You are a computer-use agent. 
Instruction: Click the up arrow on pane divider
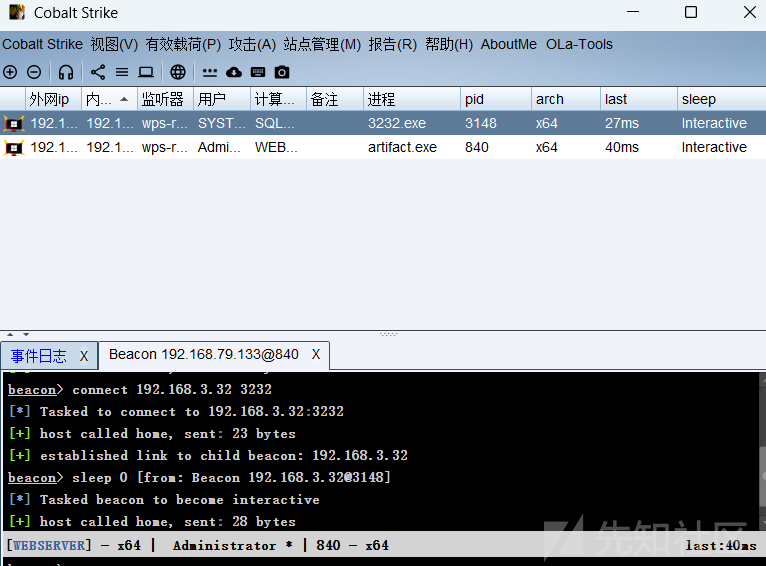click(x=10, y=335)
